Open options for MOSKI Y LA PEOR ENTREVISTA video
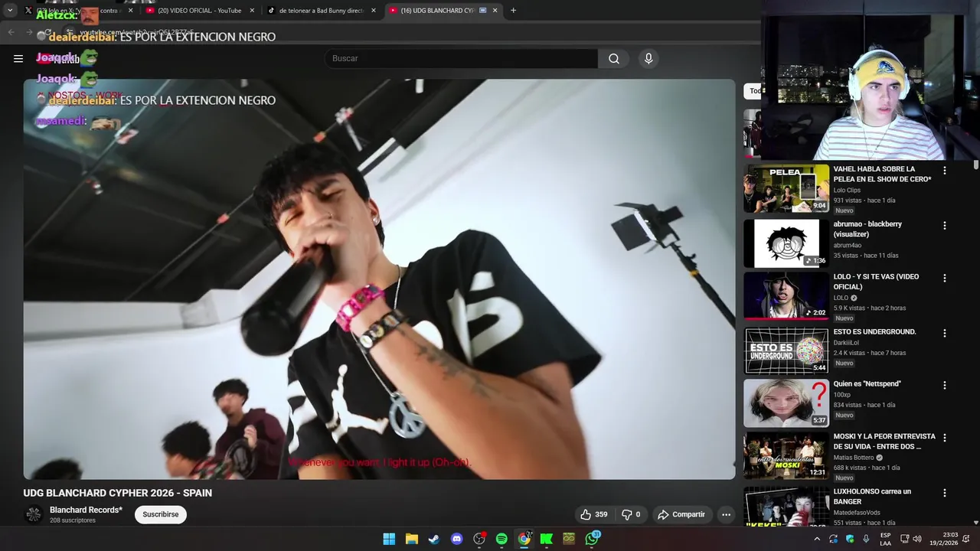 point(944,438)
